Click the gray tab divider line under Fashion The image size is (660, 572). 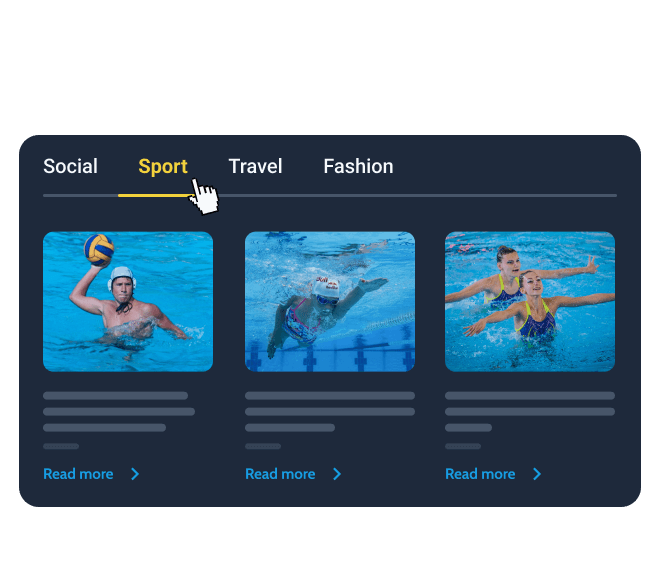(358, 195)
